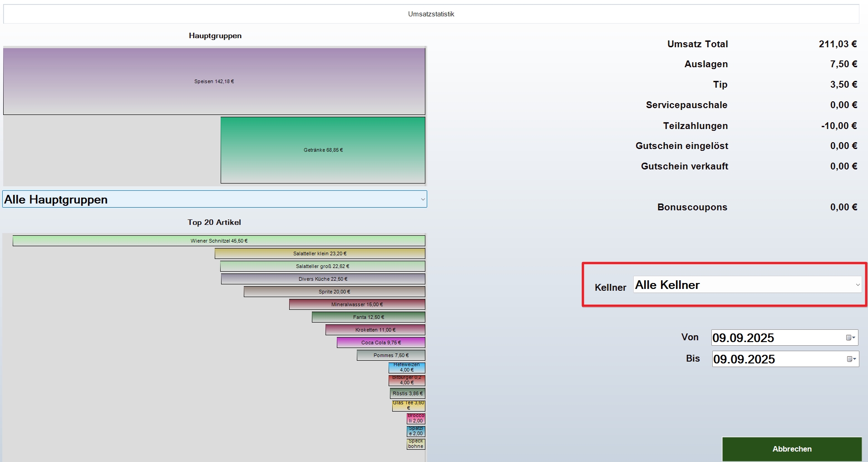Click the Tip value 3,50 €
Viewport: 868px width, 462px height.
843,84
